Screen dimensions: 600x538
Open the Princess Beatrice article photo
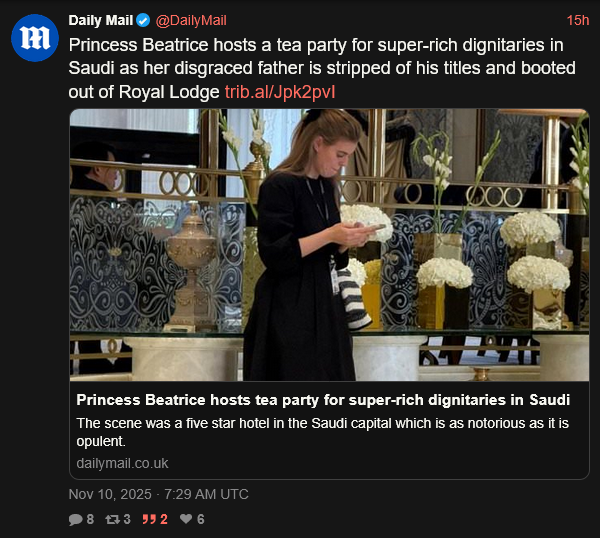tap(329, 245)
